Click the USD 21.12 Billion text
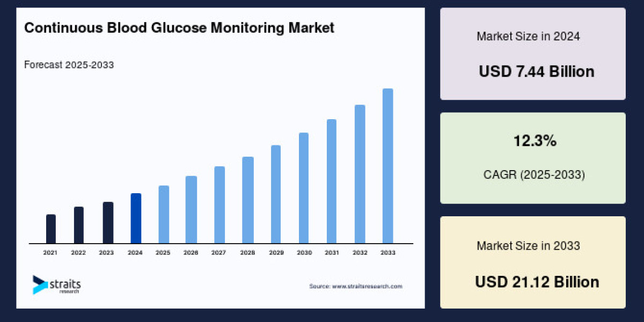Viewport: 644px width, 322px height. [x=537, y=282]
